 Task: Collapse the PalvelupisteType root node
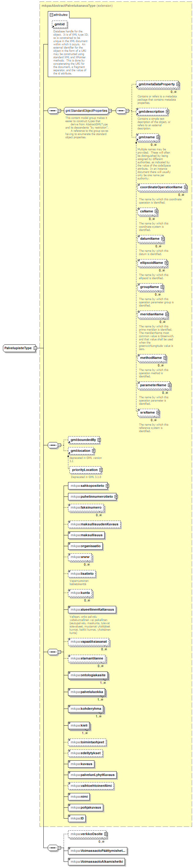(x=35, y=348)
